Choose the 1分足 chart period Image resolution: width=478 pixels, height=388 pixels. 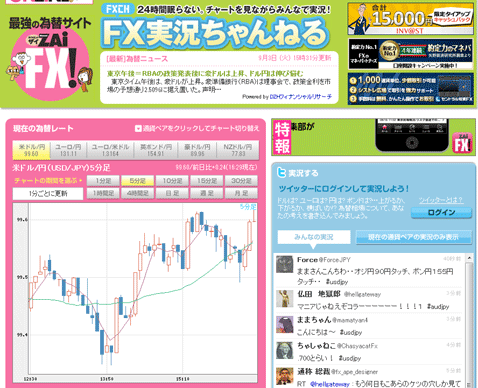(103, 181)
